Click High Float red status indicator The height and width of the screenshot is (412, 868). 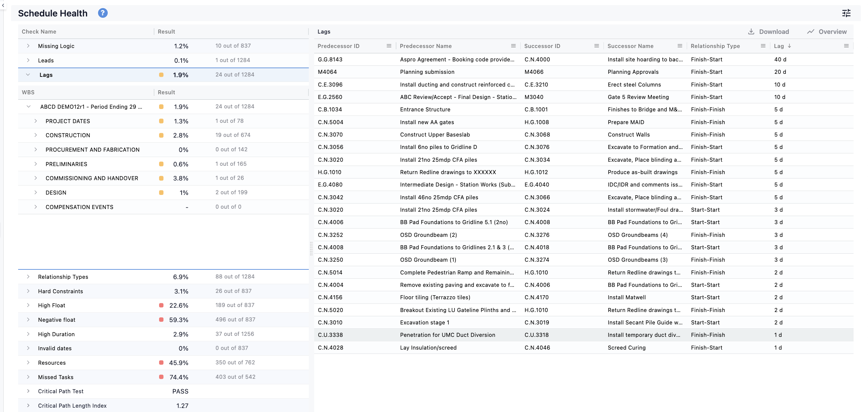(x=161, y=305)
